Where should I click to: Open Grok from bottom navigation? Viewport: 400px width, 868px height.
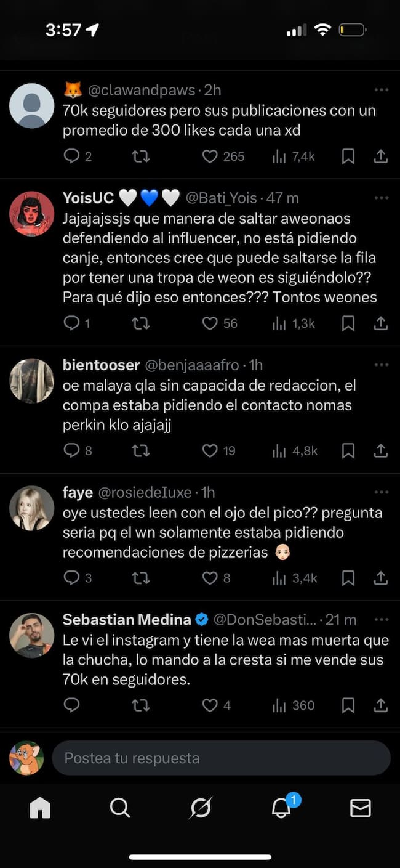pyautogui.click(x=200, y=808)
